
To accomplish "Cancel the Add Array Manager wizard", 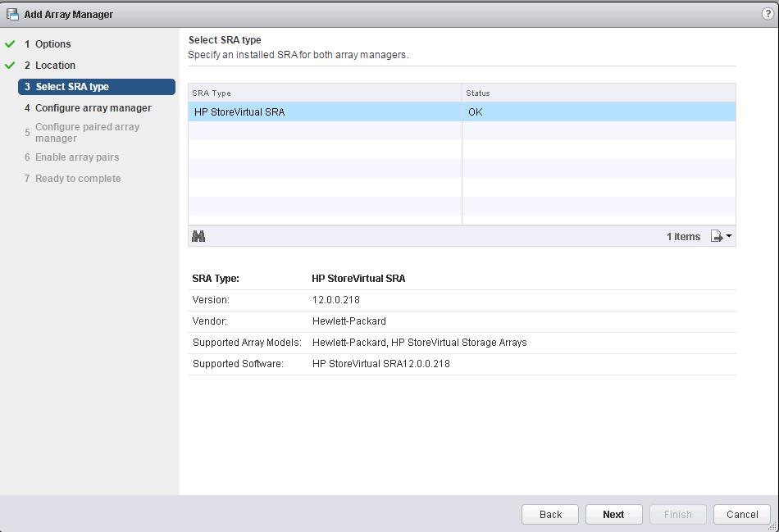I will pos(742,515).
